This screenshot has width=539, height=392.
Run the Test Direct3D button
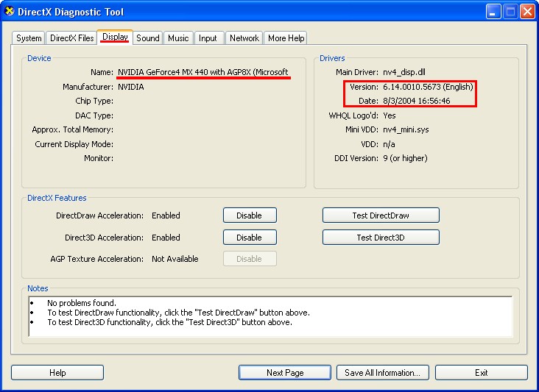(381, 238)
